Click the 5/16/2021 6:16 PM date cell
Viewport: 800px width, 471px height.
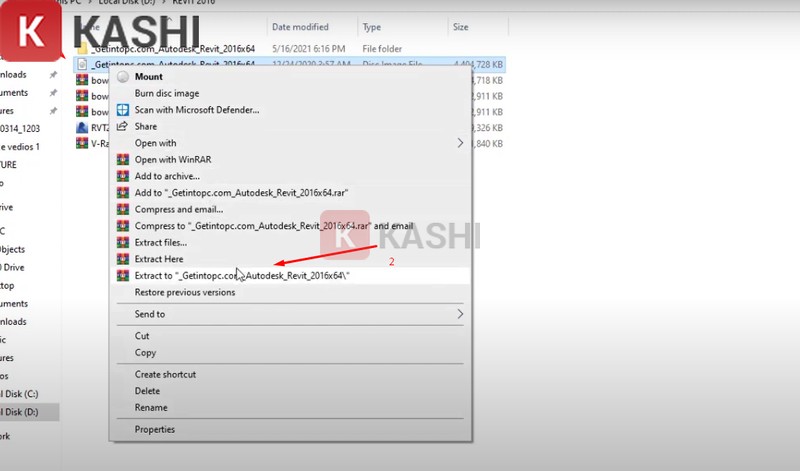(x=309, y=49)
